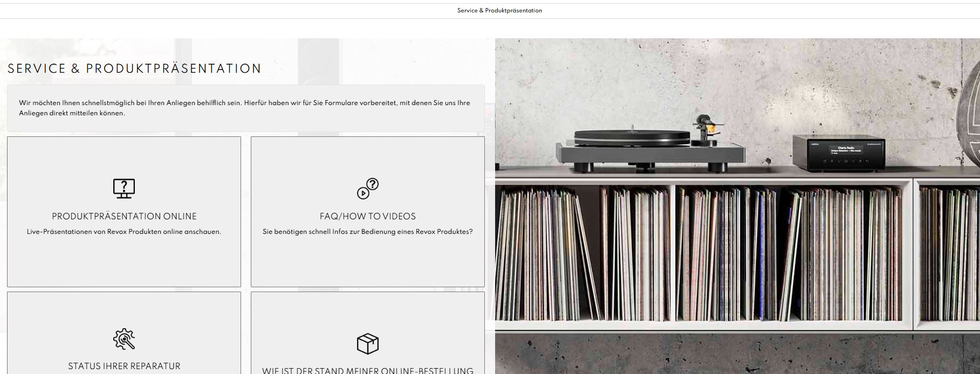980x374 pixels.
Task: Click the Service & Produktpräsentation page heading
Action: tap(134, 68)
